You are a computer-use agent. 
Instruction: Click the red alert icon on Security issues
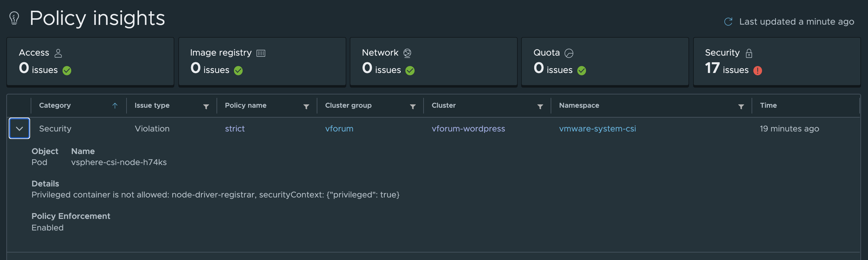coord(757,70)
